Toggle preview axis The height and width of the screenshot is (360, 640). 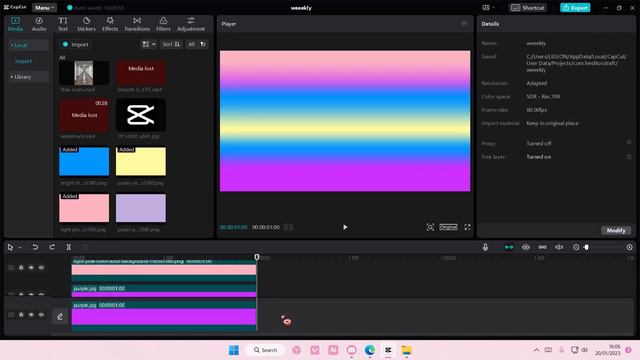pos(559,247)
